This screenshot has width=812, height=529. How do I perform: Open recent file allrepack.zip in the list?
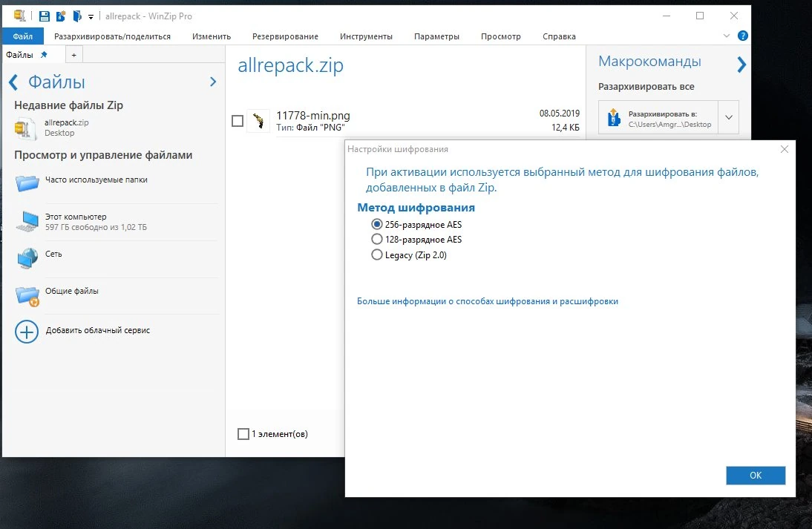66,128
